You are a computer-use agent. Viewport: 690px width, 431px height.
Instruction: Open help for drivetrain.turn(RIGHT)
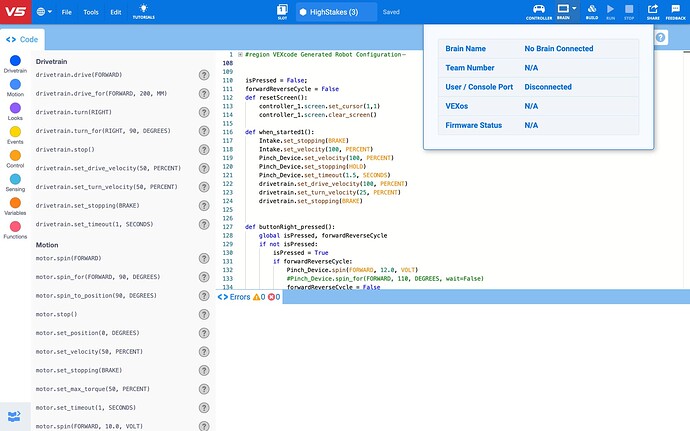click(204, 112)
